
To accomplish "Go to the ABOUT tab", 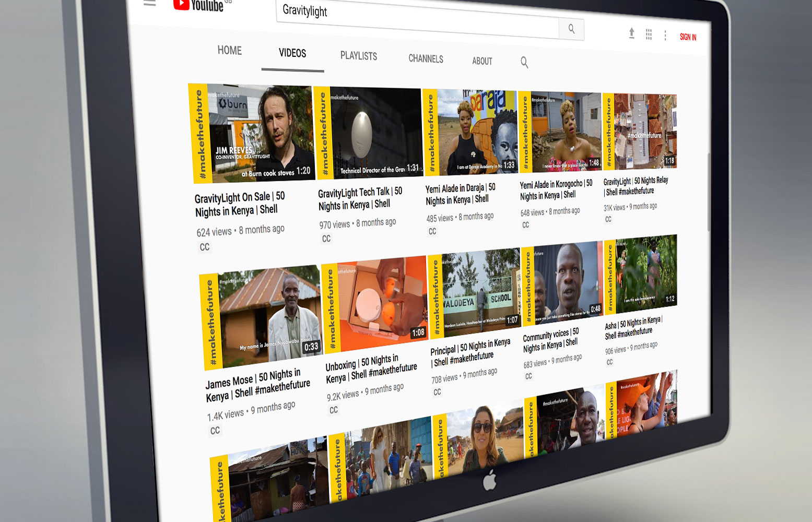I will pyautogui.click(x=482, y=61).
